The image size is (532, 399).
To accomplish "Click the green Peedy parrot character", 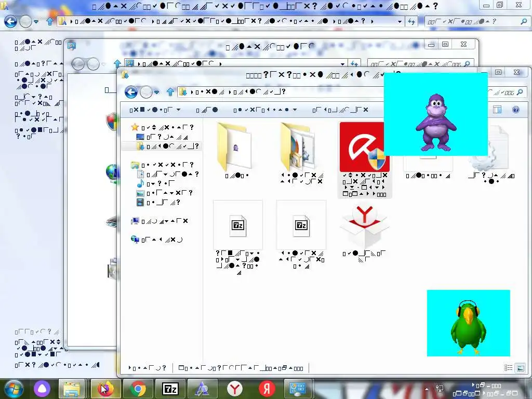I will click(x=468, y=327).
